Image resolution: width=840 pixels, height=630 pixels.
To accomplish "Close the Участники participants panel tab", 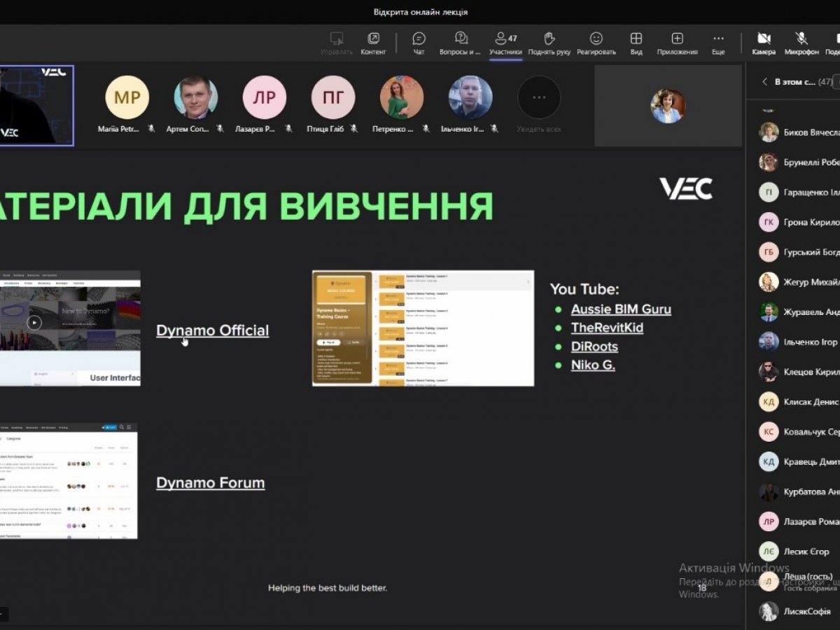I will [505, 43].
